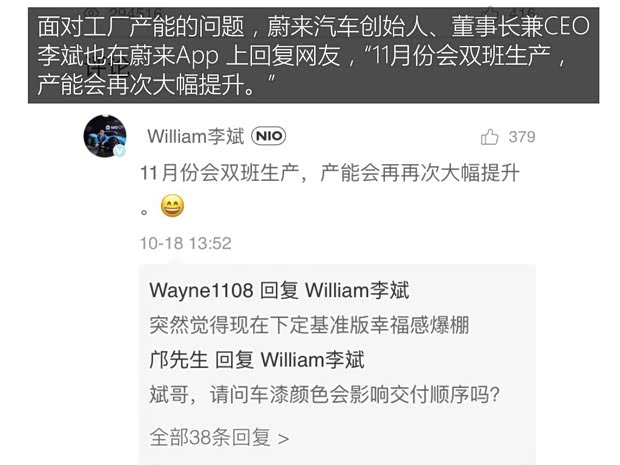Open the William李斌 username link
The image size is (620, 465).
[195, 136]
